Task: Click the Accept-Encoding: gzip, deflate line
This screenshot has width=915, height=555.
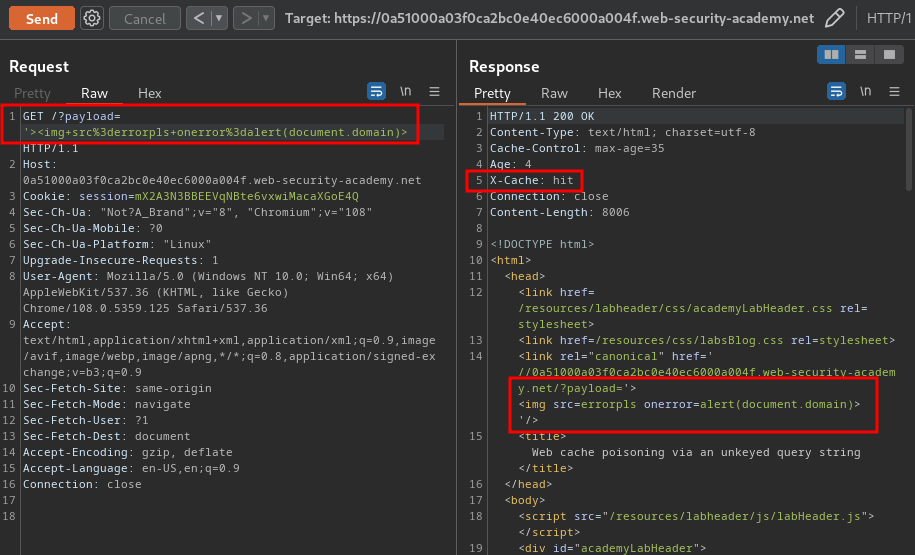Action: (127, 452)
